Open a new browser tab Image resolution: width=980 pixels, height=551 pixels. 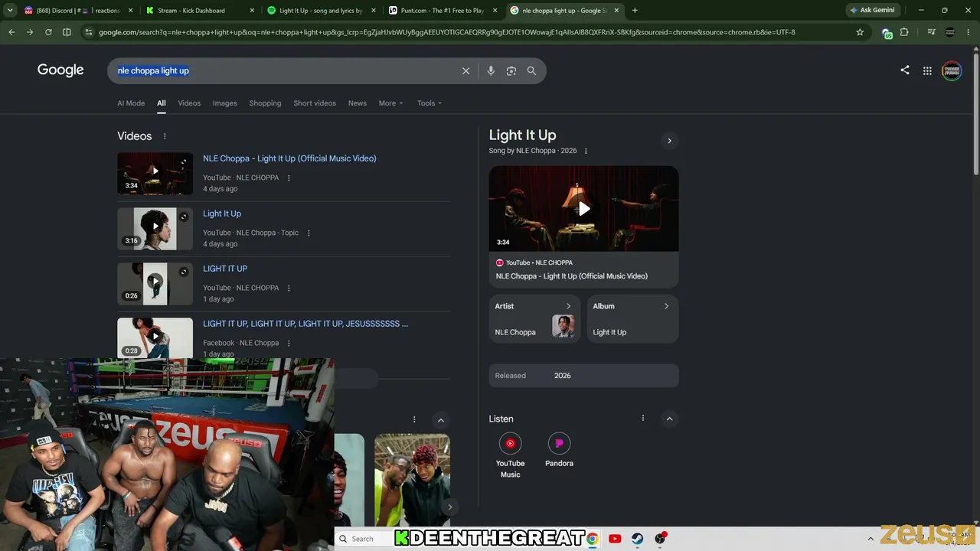[x=635, y=11]
